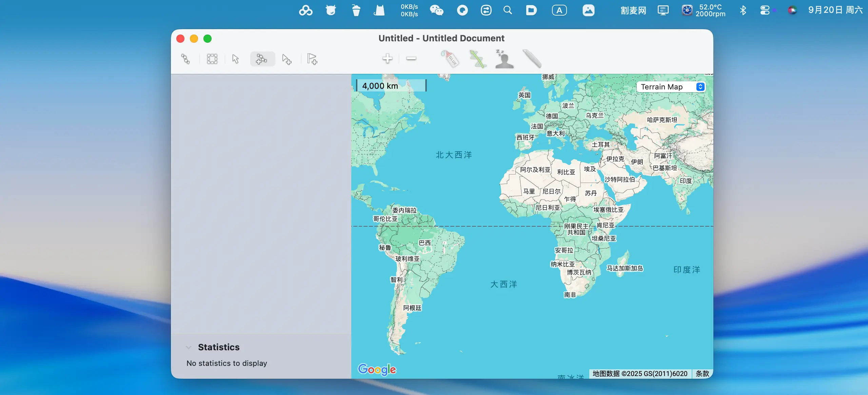
Task: Open the Terrain Map type dropdown
Action: pyautogui.click(x=671, y=87)
